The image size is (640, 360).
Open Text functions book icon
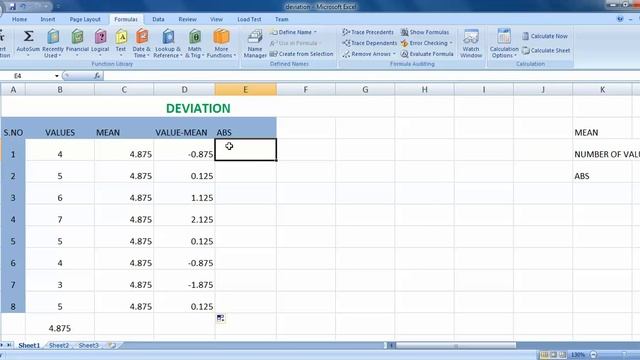(121, 37)
